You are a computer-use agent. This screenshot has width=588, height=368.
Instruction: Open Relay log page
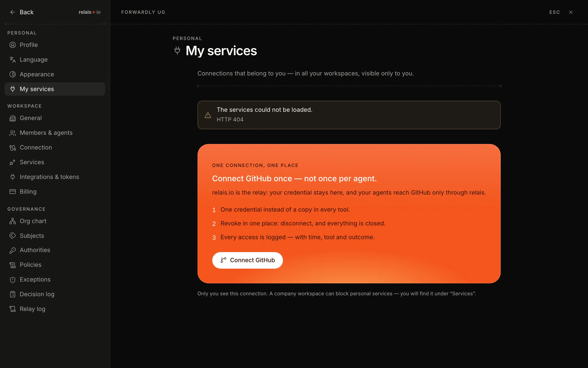pyautogui.click(x=55, y=309)
